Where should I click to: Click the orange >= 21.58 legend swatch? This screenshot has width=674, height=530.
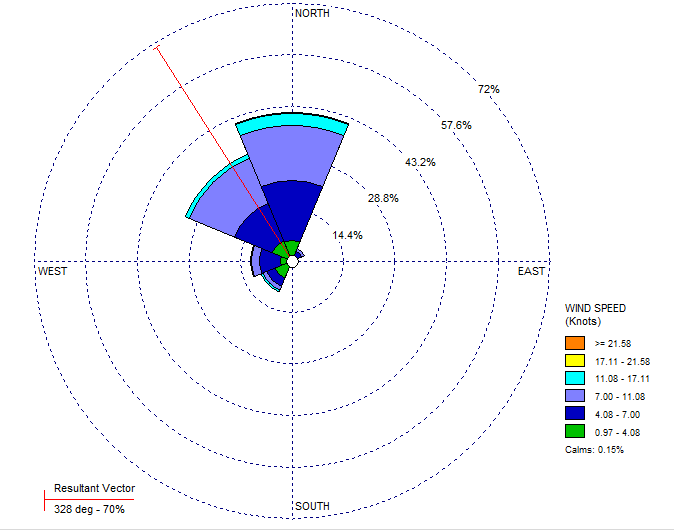click(x=574, y=343)
